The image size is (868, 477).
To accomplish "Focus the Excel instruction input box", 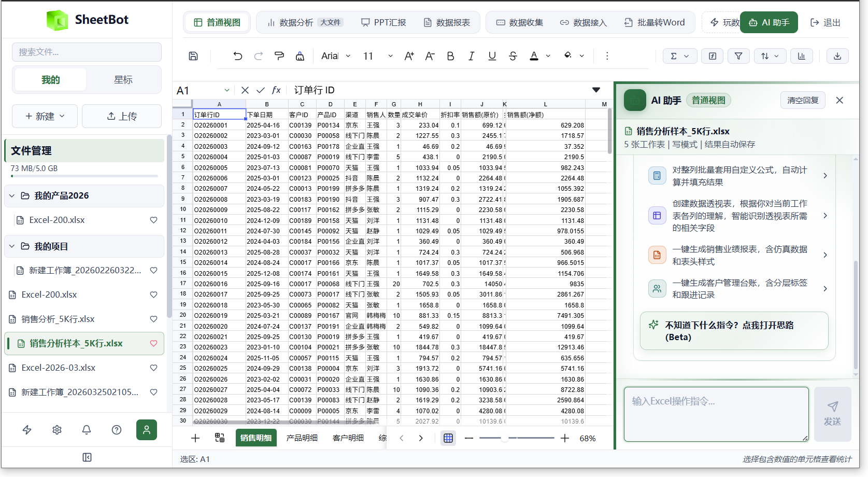I will point(716,414).
